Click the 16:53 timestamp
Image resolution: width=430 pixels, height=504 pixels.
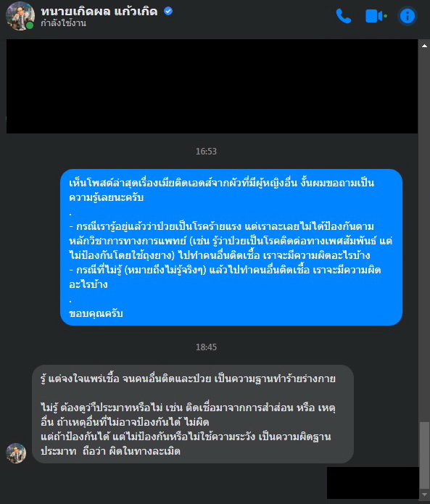pos(206,152)
